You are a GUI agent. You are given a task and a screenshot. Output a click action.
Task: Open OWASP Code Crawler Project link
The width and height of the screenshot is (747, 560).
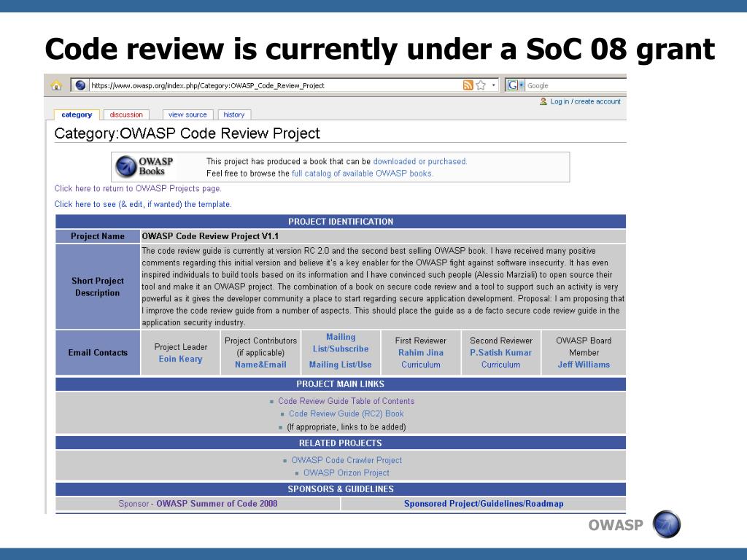347,461
